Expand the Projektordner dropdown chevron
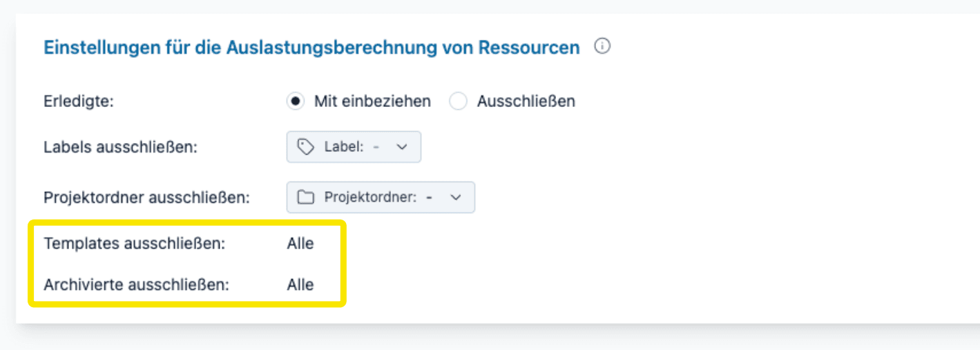 tap(456, 197)
